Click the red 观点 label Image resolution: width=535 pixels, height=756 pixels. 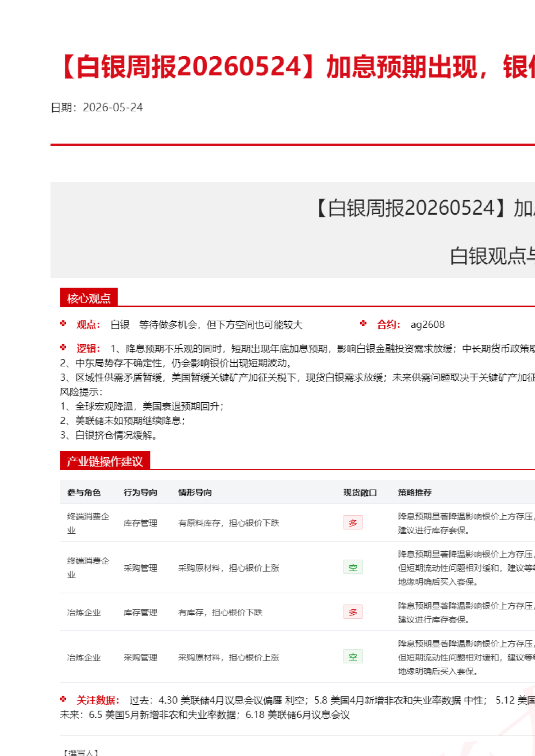88,324
